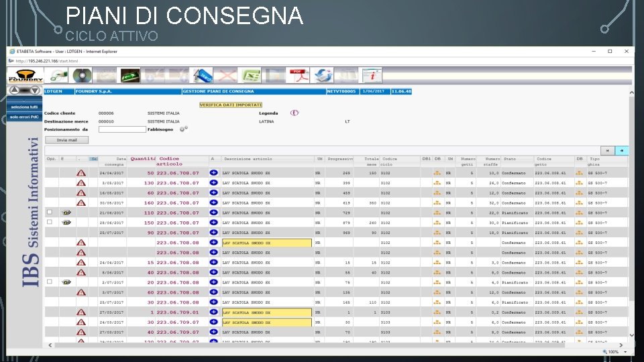Click 'Pianificato' status on 21/06/2017 row
Image resolution: width=644 pixels, height=362 pixels.
coord(515,213)
